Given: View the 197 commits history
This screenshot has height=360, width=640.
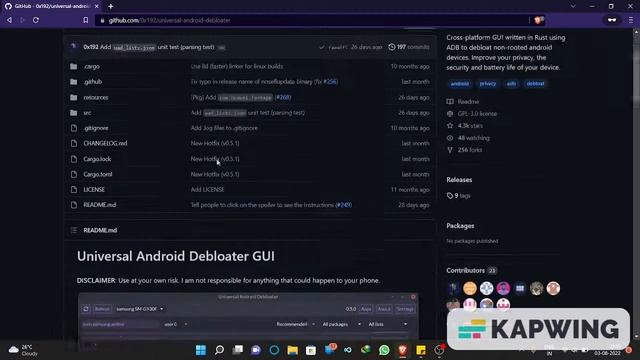Looking at the screenshot, I should tap(409, 47).
